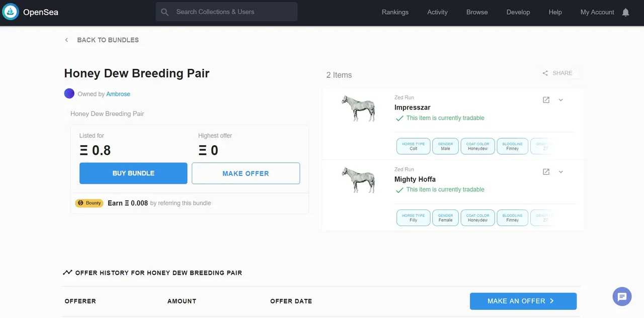Click the Make Offer button
This screenshot has height=318, width=644.
pos(246,173)
